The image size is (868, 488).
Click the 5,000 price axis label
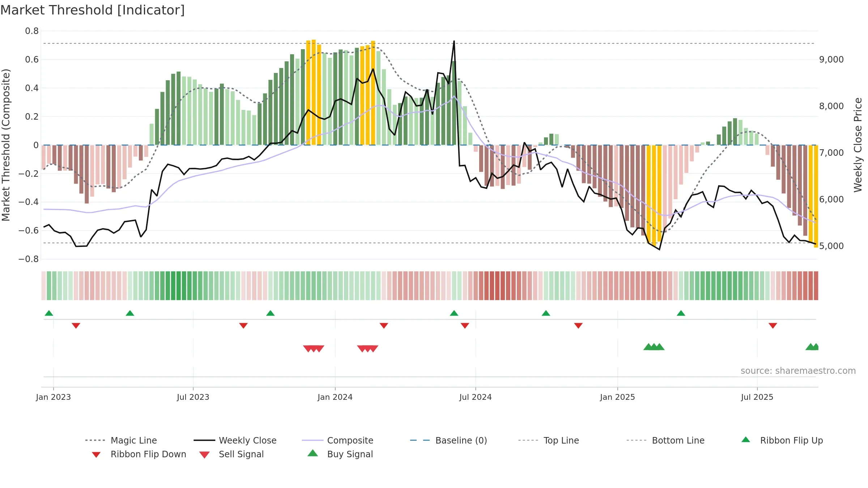pyautogui.click(x=831, y=246)
